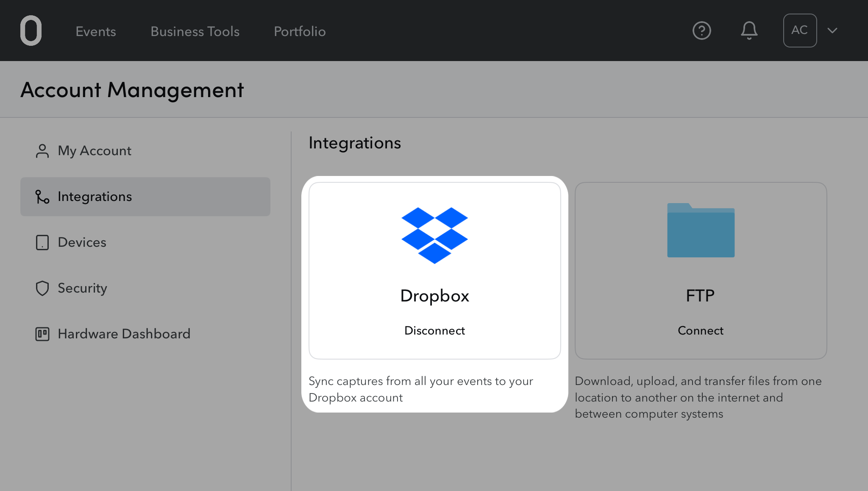This screenshot has height=491, width=868.
Task: Click the app logo in the top bar
Action: (31, 31)
